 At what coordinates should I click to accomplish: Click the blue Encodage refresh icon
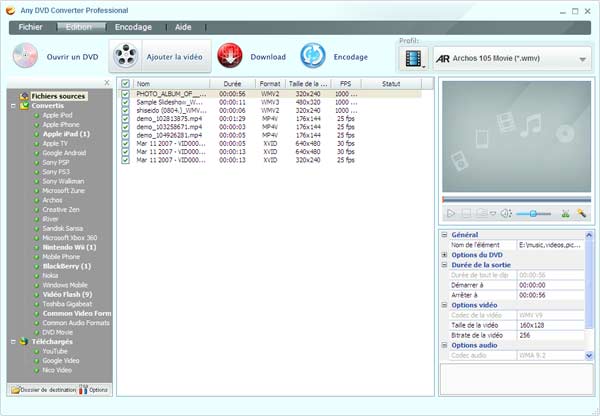click(313, 56)
